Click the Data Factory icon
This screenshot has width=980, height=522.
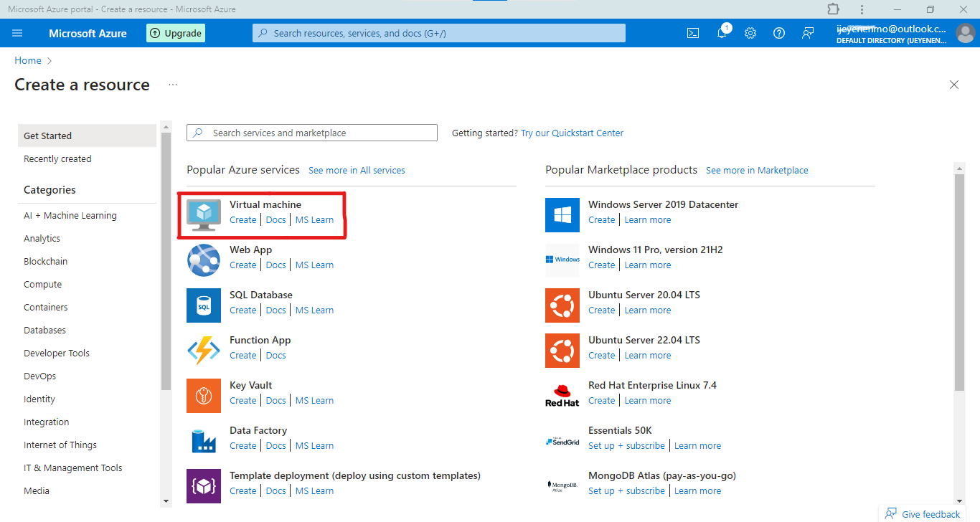click(204, 440)
